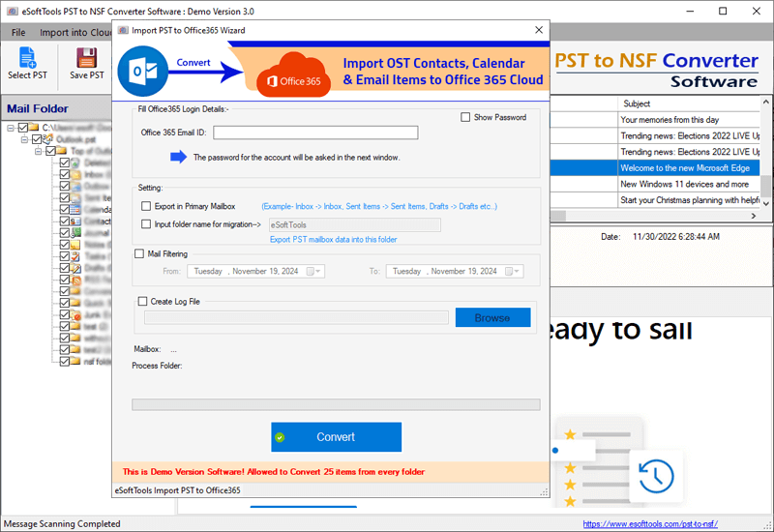
Task: Click the blue arrow beside the password note
Action: [x=178, y=157]
